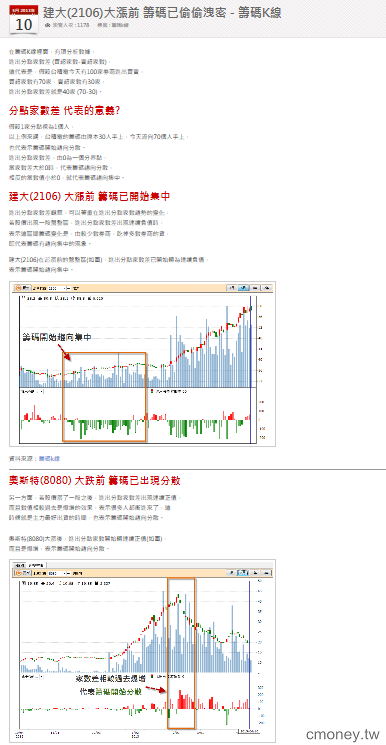Click the highlighted blue button in 建大 chart toolbar
Viewport: 386px width, 745px height.
click(244, 288)
